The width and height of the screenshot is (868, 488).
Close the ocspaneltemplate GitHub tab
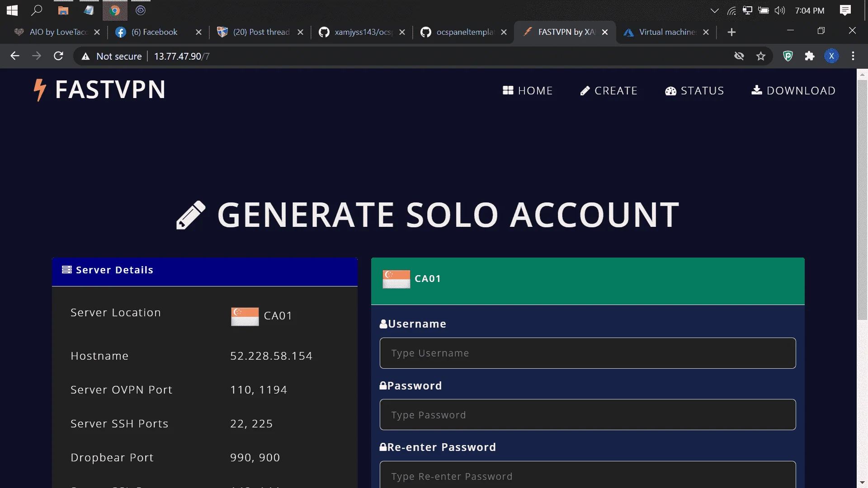[504, 32]
